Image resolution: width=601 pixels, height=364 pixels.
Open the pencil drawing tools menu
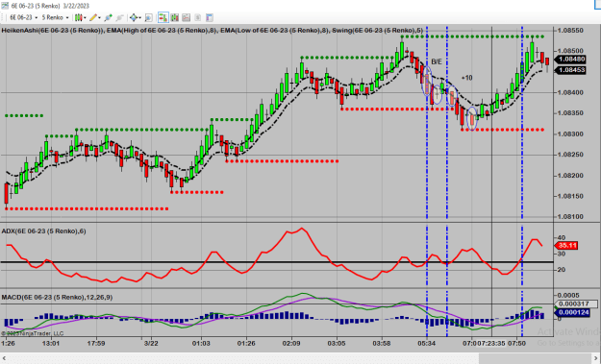click(94, 17)
